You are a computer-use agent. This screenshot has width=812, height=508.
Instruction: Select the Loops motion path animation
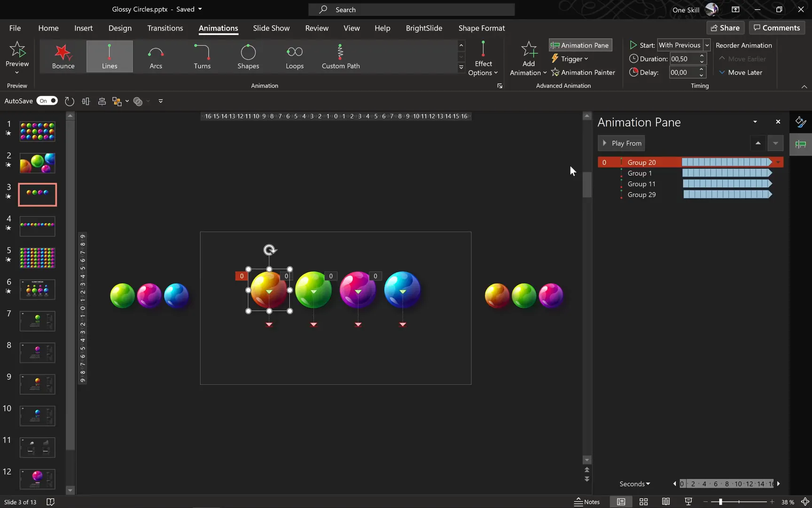pyautogui.click(x=294, y=56)
